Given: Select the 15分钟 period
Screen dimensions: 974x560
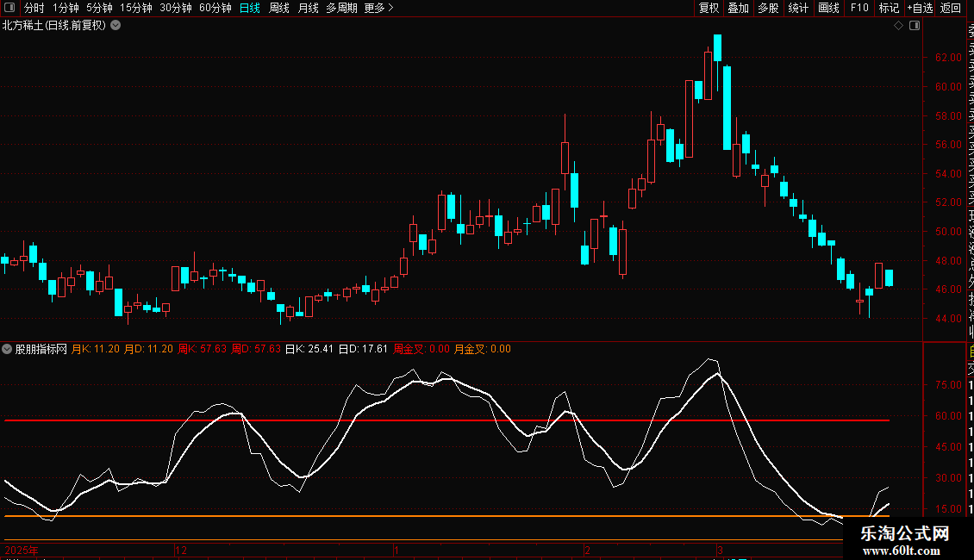Looking at the screenshot, I should 136,8.
